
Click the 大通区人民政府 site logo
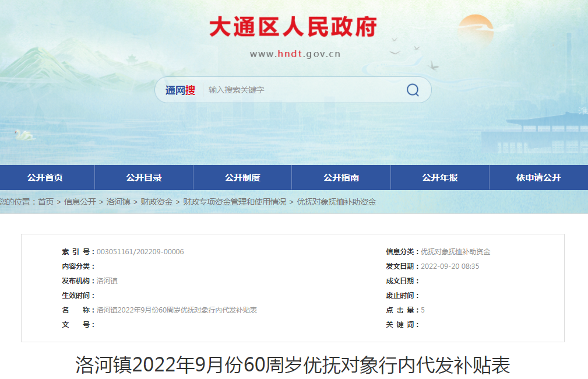pyautogui.click(x=293, y=26)
